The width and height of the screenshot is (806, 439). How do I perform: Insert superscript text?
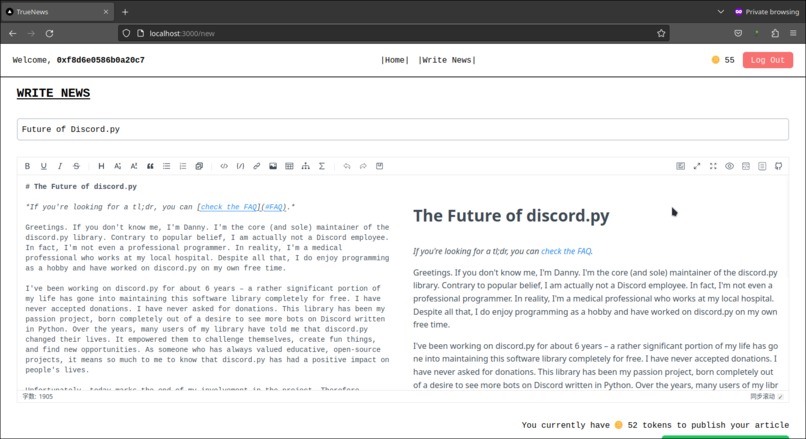coord(134,166)
